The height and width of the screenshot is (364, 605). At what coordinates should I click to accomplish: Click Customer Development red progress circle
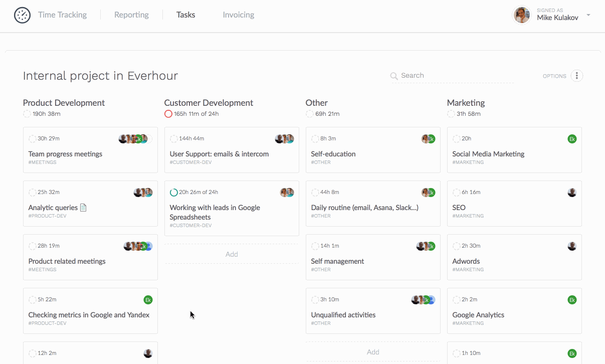(x=168, y=114)
